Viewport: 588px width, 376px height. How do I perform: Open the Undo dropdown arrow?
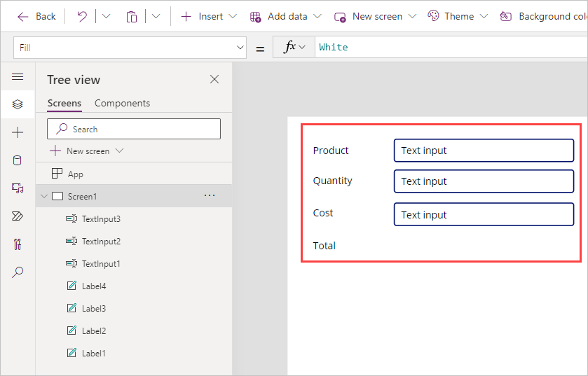point(106,17)
